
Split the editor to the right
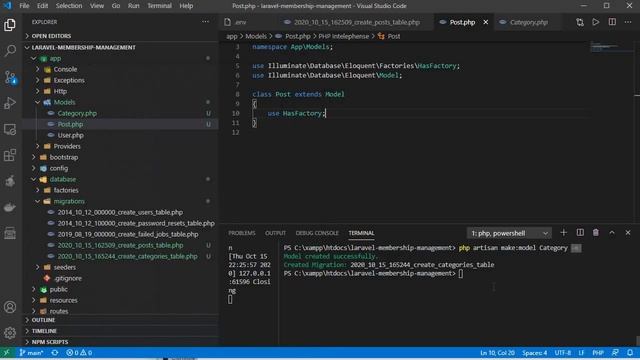click(612, 22)
